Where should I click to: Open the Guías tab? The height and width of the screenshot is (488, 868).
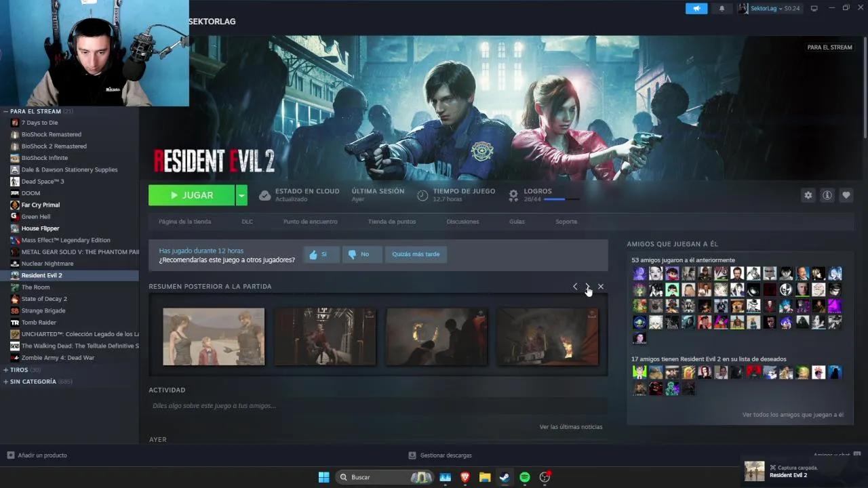517,222
